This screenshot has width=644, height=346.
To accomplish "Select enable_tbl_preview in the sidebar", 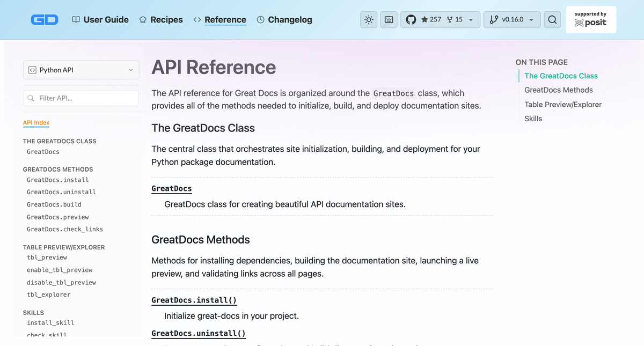I will [x=59, y=270].
